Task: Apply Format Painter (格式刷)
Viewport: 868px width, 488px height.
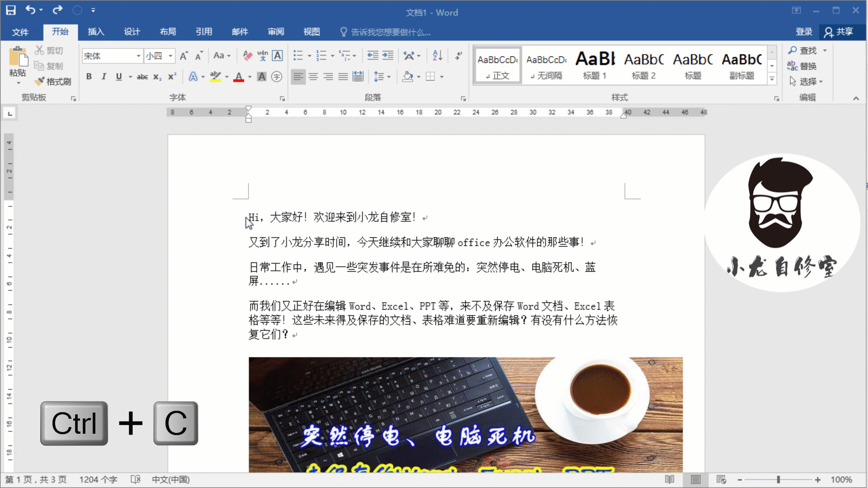Action: [x=53, y=81]
